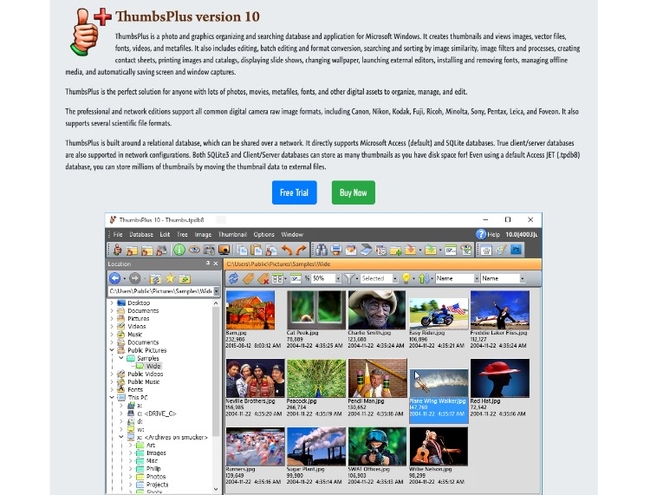Start slide show with the monitor icon

224,250
